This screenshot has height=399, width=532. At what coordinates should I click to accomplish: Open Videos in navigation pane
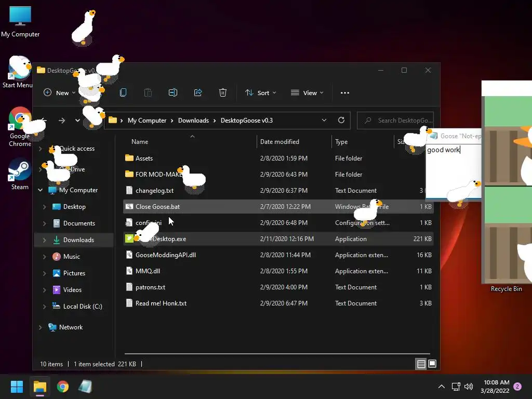[x=72, y=290]
